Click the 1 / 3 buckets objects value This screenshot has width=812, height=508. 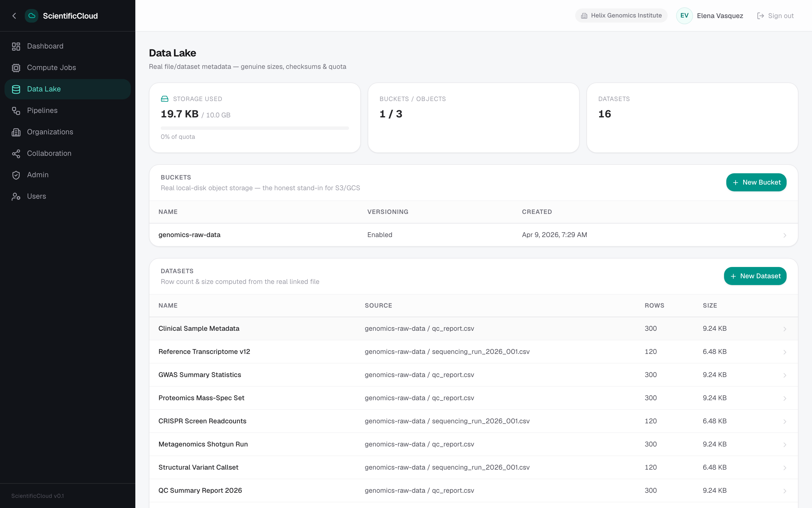pyautogui.click(x=391, y=114)
